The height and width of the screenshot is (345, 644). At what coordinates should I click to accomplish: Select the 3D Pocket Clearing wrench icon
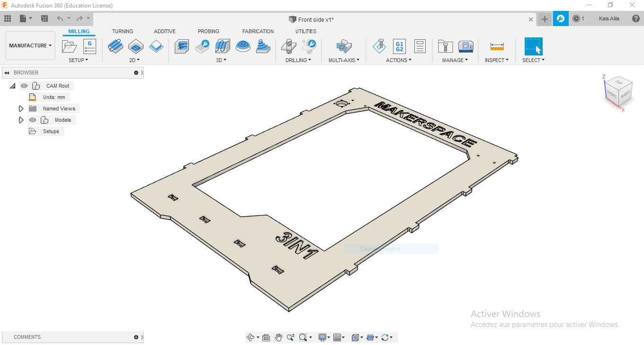[202, 46]
